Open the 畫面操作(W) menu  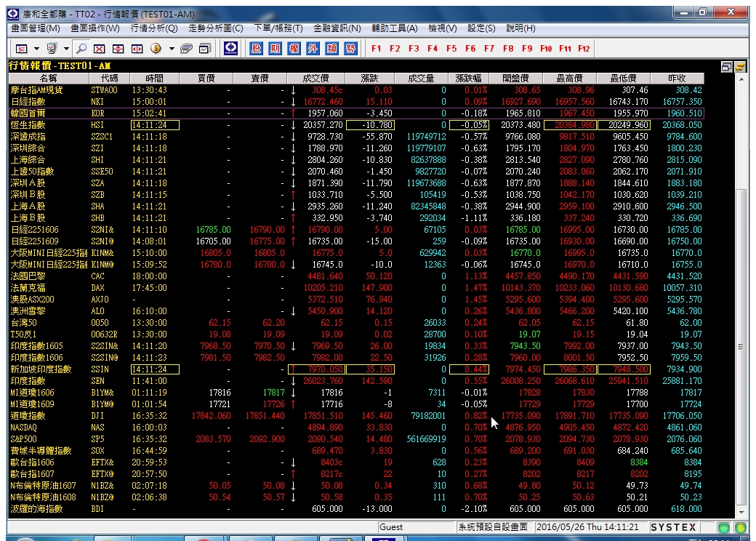coord(95,28)
